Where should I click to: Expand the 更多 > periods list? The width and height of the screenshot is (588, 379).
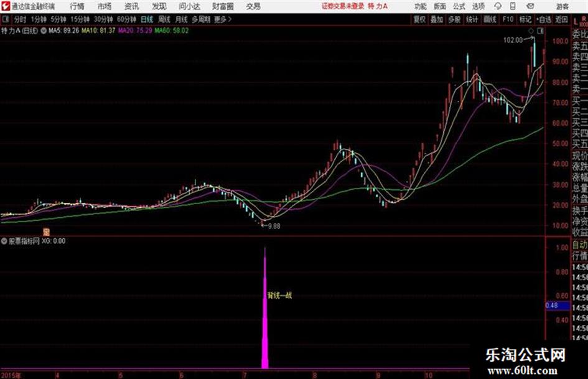click(223, 19)
